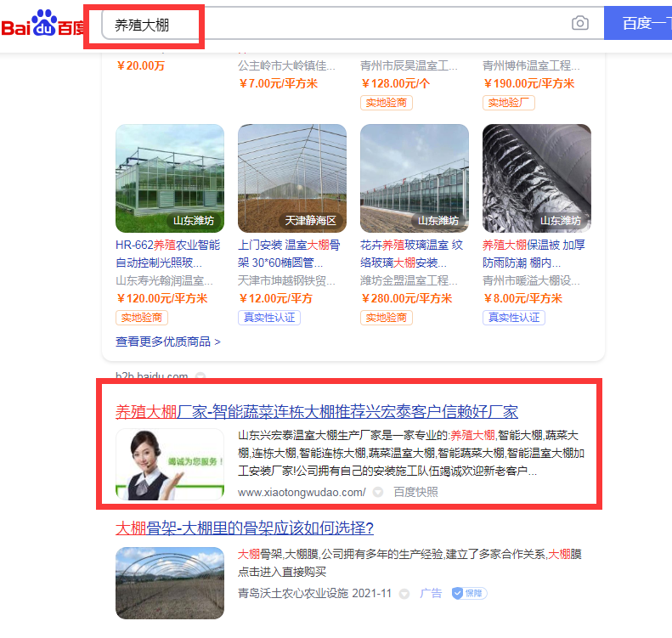Click 查看更多优质商品 link

coord(167,342)
